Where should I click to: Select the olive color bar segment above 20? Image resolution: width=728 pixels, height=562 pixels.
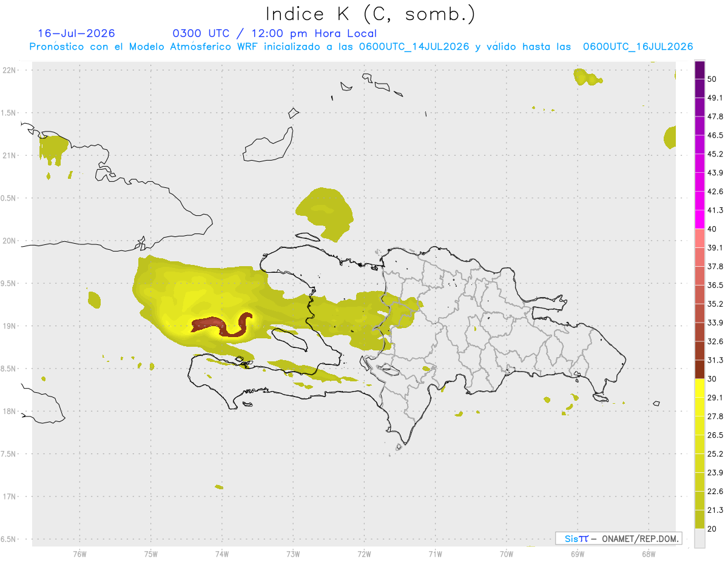pyautogui.click(x=700, y=520)
